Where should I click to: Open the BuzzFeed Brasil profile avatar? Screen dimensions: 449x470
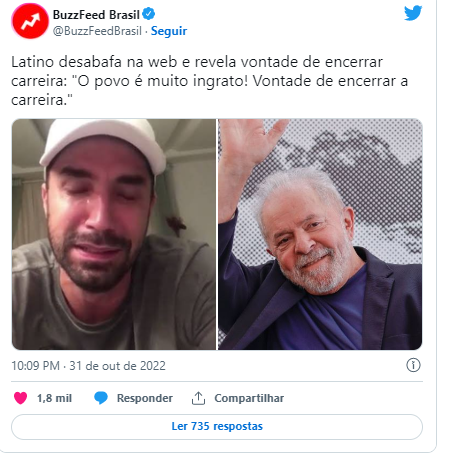30,21
